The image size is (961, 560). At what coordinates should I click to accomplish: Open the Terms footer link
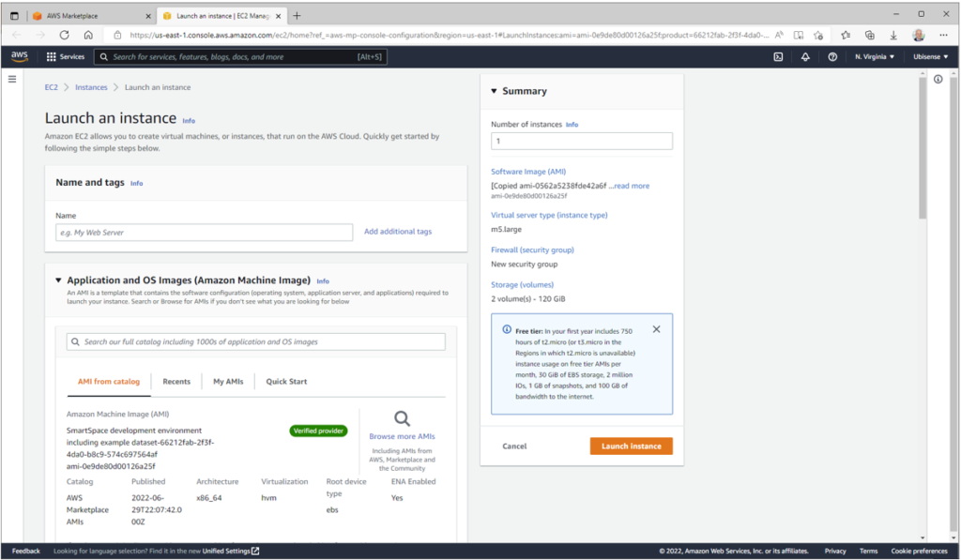point(868,551)
